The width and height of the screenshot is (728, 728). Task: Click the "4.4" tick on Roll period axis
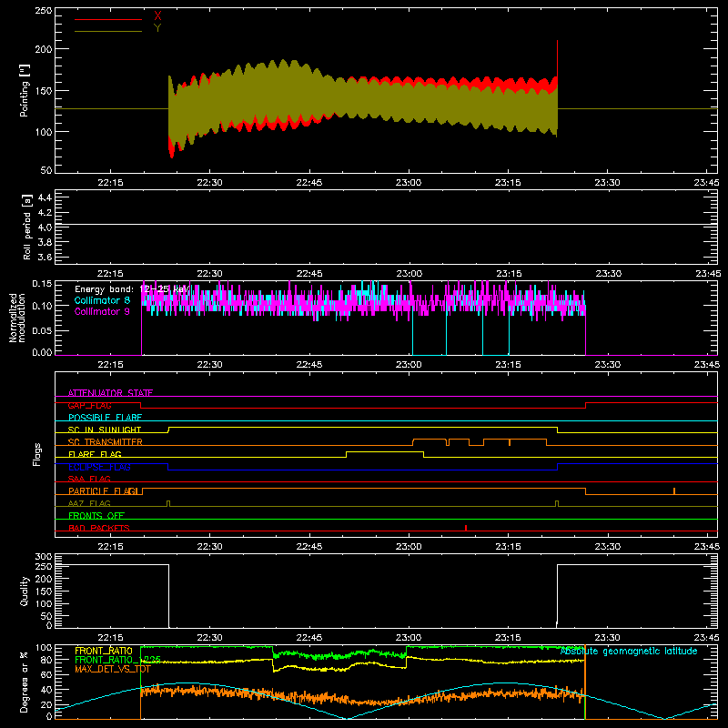pos(44,197)
